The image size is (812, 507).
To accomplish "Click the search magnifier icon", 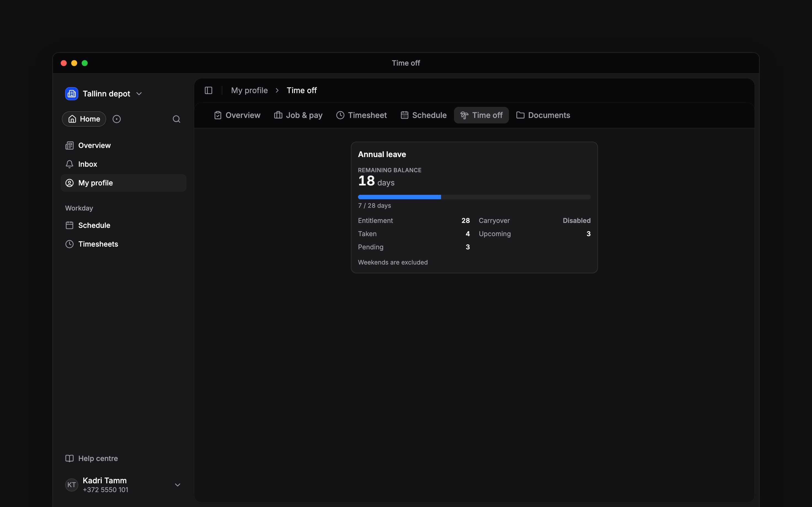I will 177,119.
